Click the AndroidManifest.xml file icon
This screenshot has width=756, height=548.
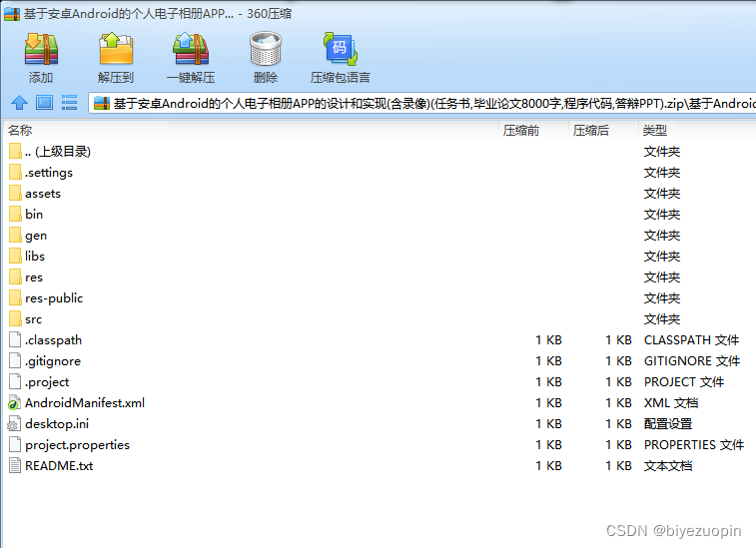click(x=14, y=403)
